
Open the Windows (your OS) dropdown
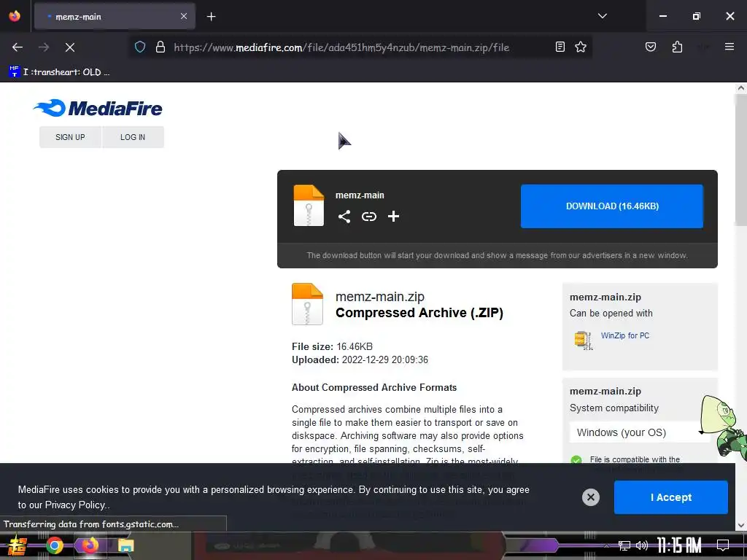coord(640,432)
